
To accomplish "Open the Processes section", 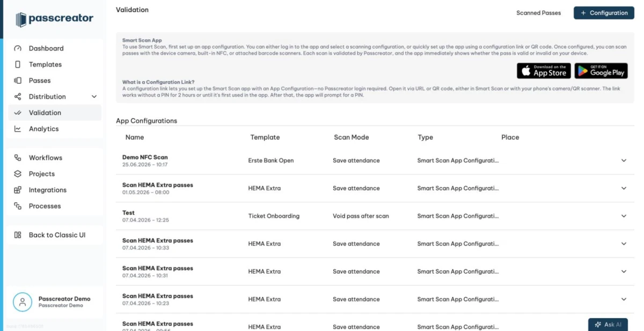I will coord(55,206).
